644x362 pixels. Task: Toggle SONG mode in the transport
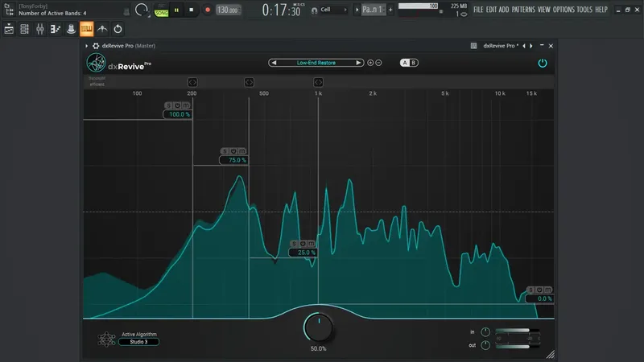tap(162, 13)
